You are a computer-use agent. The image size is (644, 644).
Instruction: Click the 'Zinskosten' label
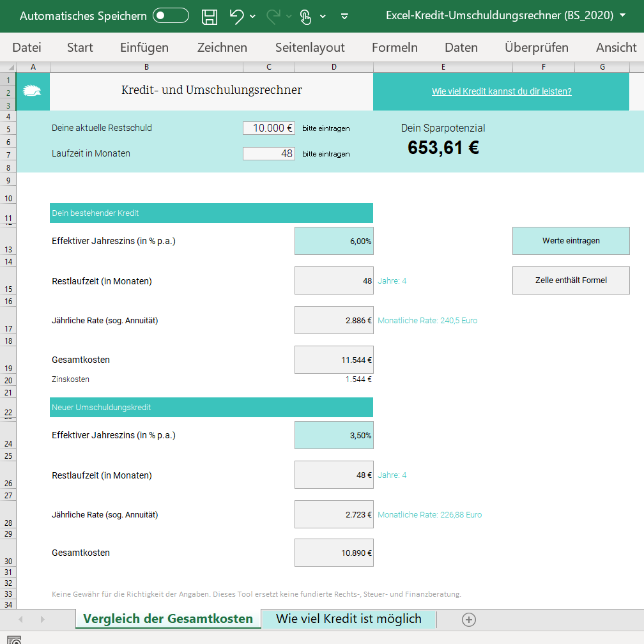pyautogui.click(x=70, y=379)
